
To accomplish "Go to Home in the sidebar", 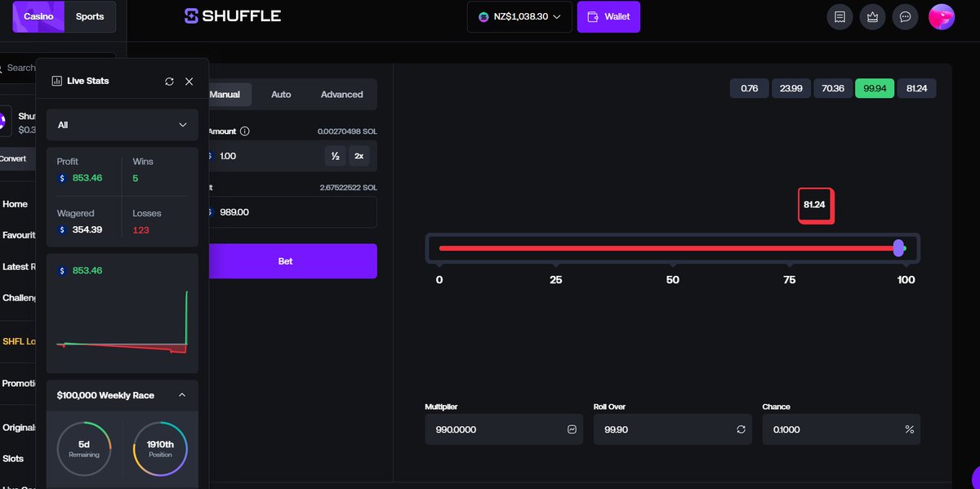I will click(15, 204).
